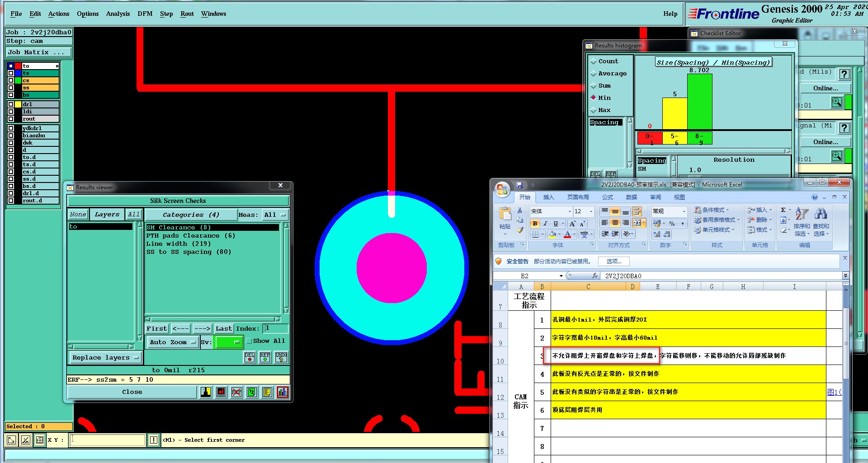Open the Replace layers dropdown

point(105,358)
